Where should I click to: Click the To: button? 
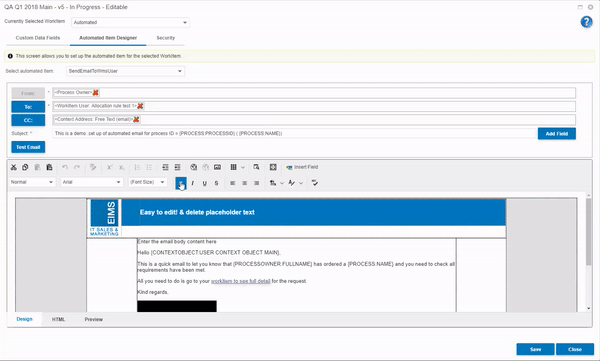[x=28, y=107]
